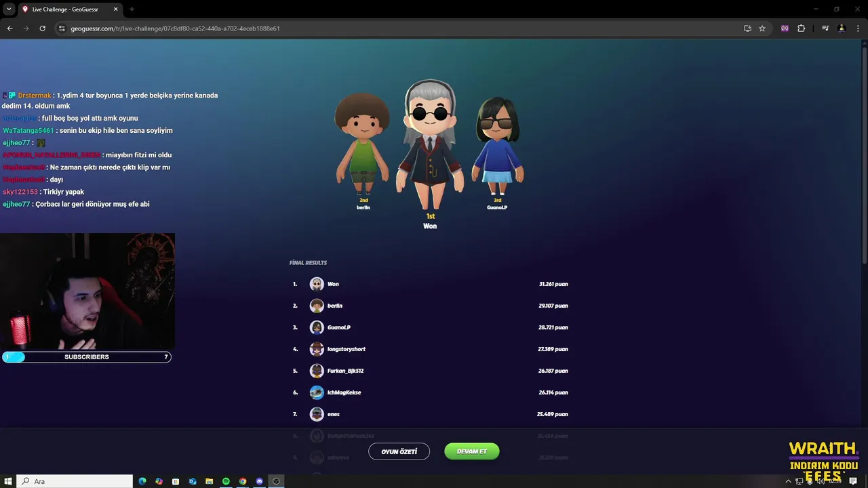Click the 28.721 puan score
The image size is (868, 488).
point(553,327)
